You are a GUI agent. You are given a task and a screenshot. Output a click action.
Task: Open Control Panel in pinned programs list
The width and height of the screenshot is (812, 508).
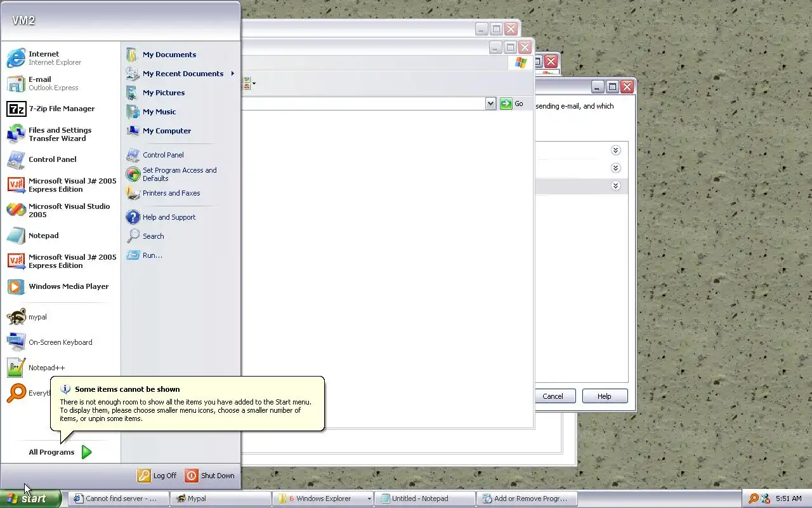60,159
